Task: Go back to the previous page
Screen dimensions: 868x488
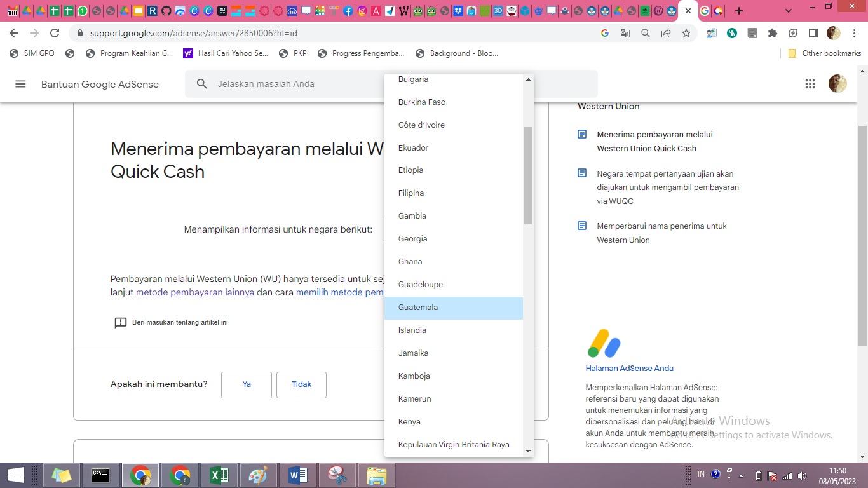Action: 14,33
